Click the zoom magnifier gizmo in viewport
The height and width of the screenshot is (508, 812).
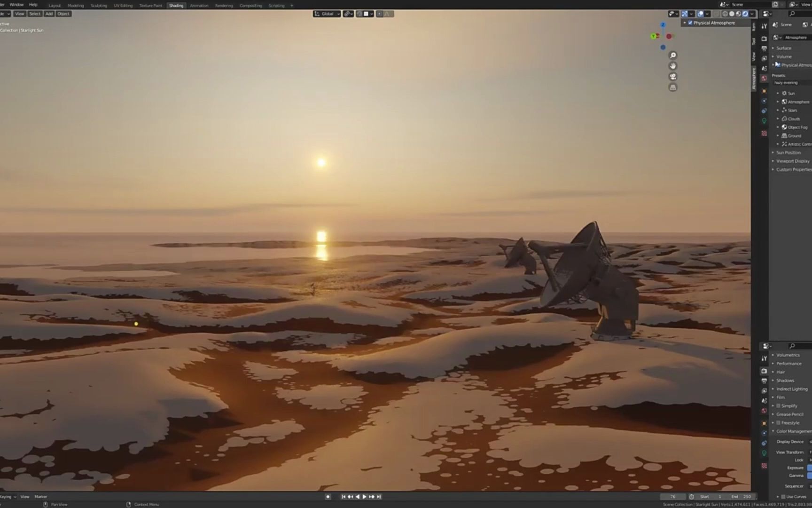click(673, 56)
